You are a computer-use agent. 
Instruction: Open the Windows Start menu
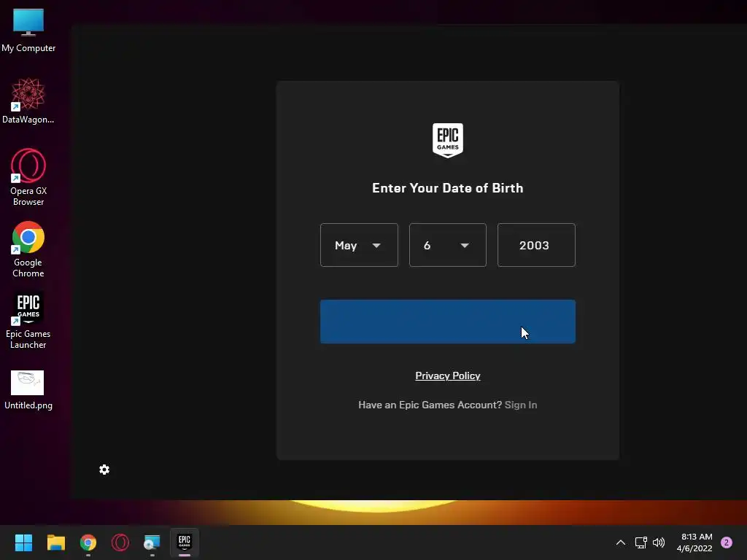coord(23,542)
